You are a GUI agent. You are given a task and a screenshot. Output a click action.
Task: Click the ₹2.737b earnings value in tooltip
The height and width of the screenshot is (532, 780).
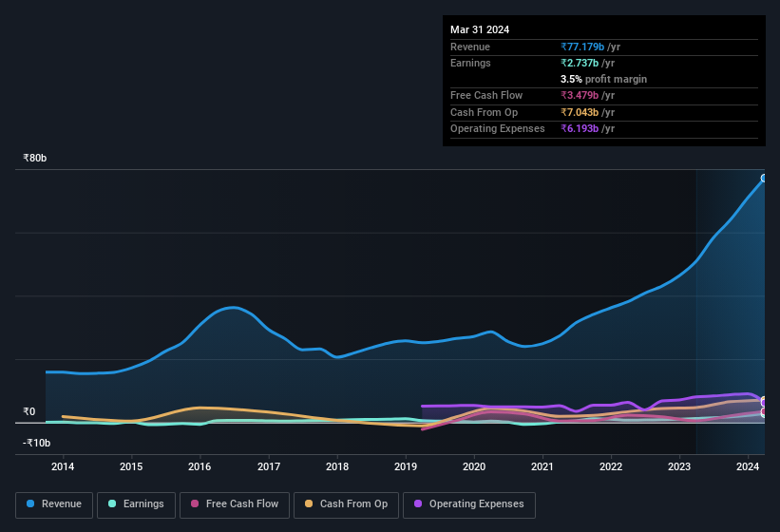point(580,63)
